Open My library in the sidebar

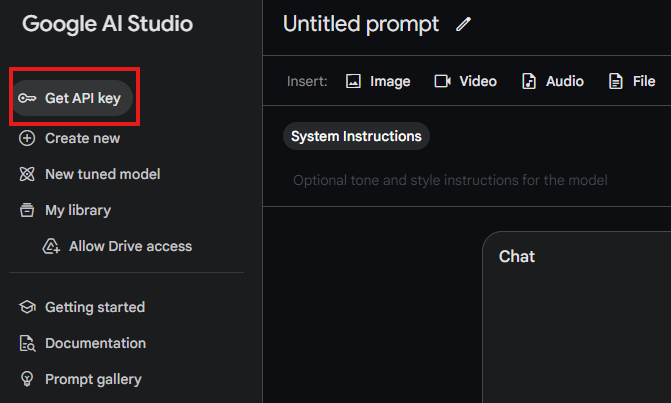click(x=78, y=210)
